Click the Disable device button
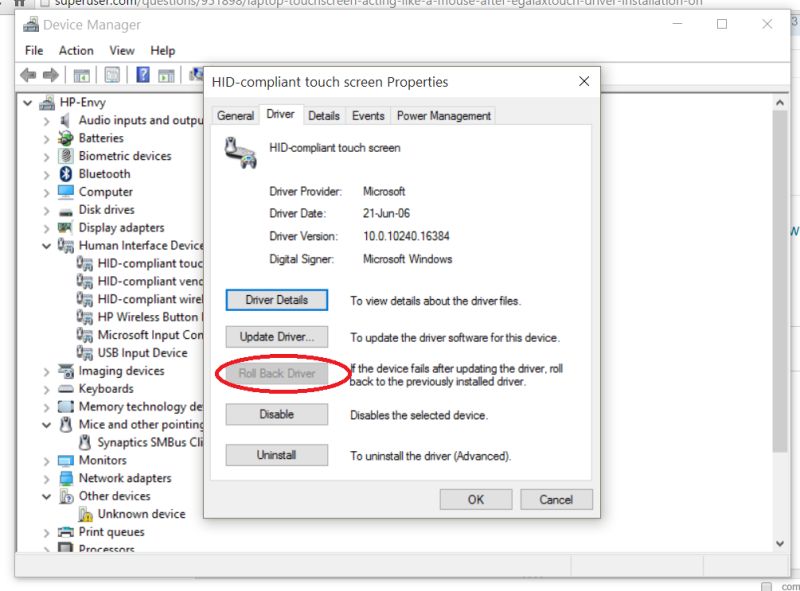Image resolution: width=800 pixels, height=591 pixels. click(277, 414)
